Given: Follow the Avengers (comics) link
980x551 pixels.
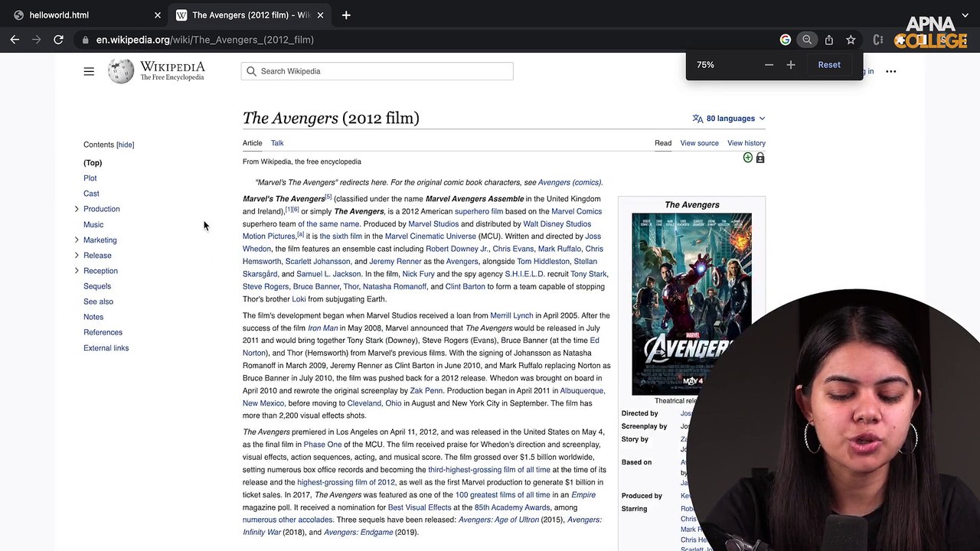Looking at the screenshot, I should [x=570, y=183].
